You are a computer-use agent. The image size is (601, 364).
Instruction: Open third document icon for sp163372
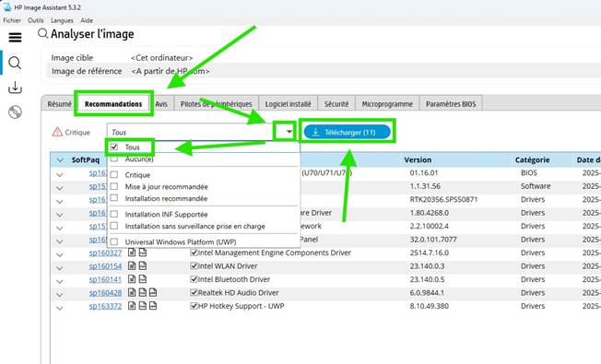153,306
